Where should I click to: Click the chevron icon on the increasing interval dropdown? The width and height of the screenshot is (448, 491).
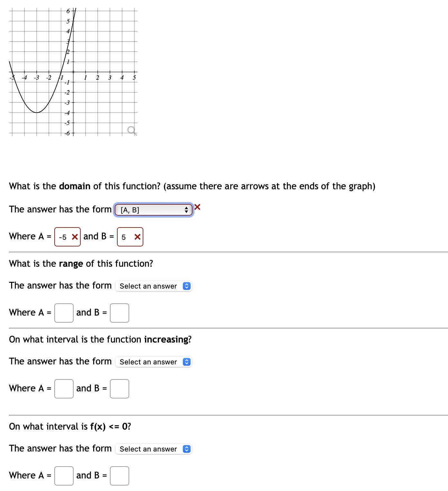click(x=186, y=362)
